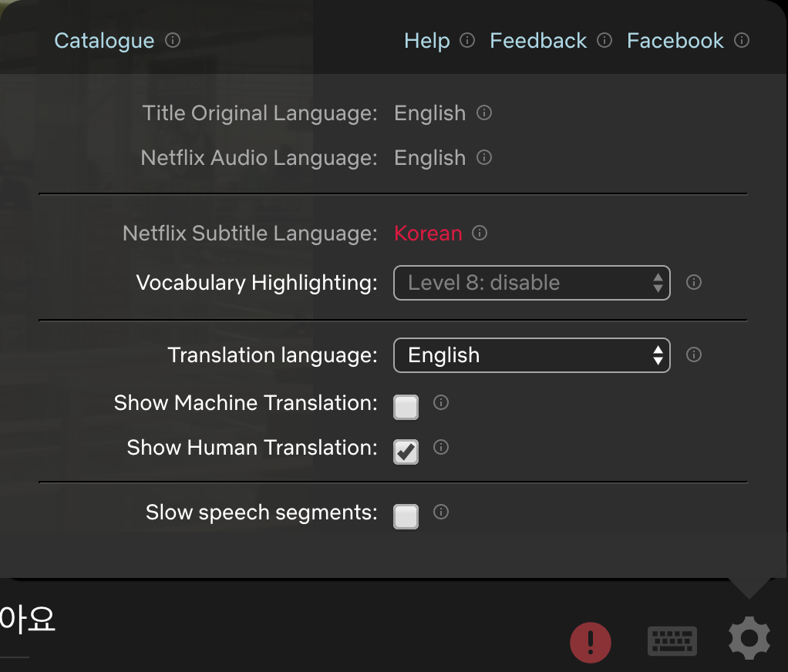Click info icon next to Korean subtitle language
Image resolution: width=788 pixels, height=672 pixels.
[x=480, y=233]
